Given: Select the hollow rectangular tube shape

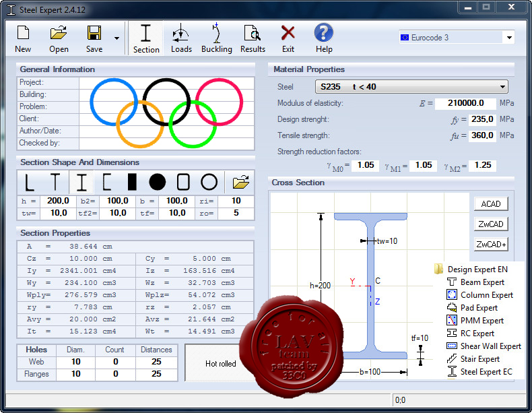Looking at the screenshot, I should coord(183,182).
